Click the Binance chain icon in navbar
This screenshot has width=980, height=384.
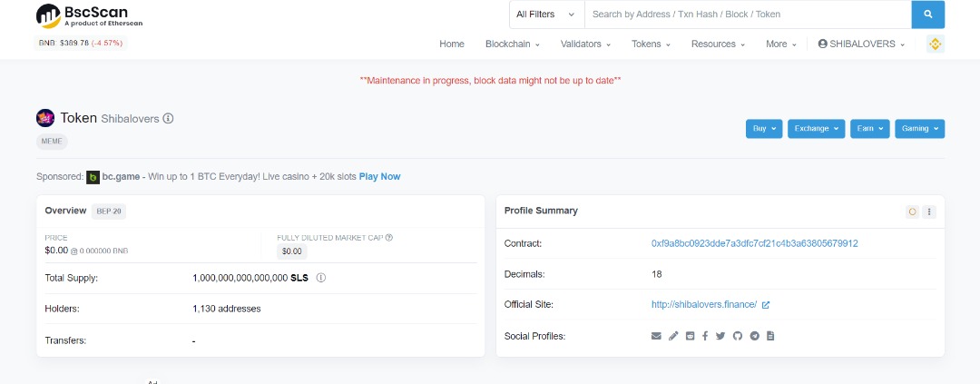935,44
